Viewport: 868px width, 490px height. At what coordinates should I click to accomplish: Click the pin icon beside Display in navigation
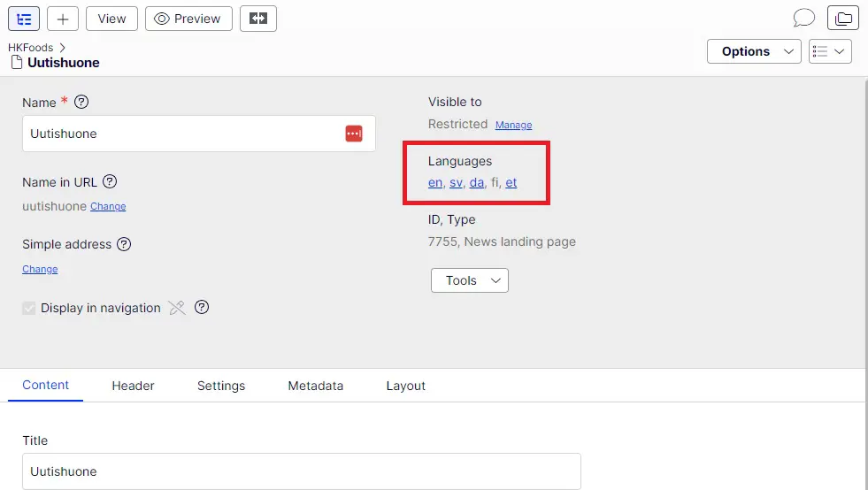click(x=177, y=308)
